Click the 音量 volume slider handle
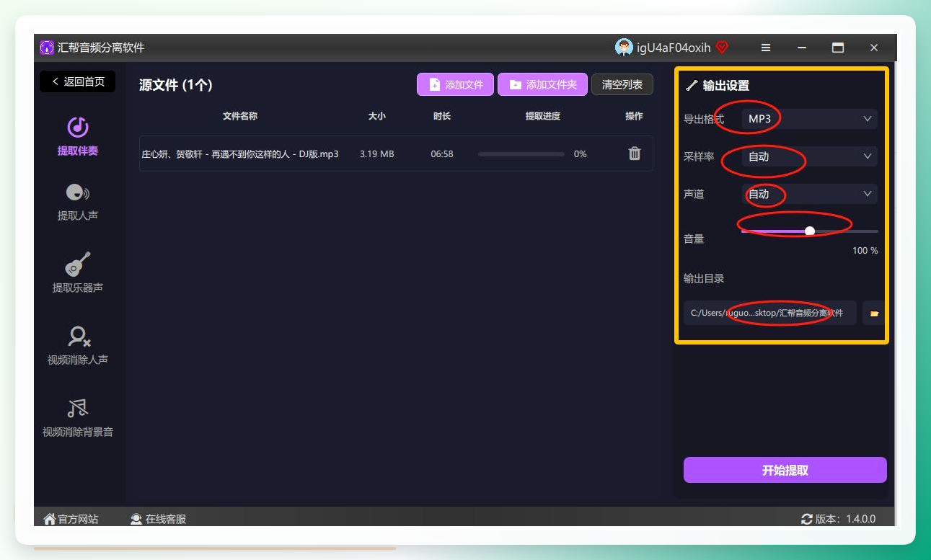 pyautogui.click(x=810, y=231)
